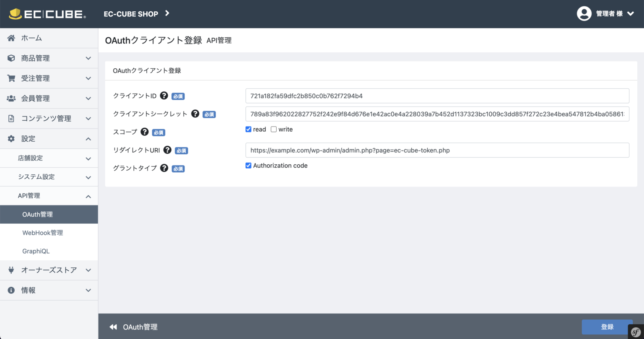The width and height of the screenshot is (644, 339).
Task: Click the home icon in the sidebar
Action: pos(11,38)
